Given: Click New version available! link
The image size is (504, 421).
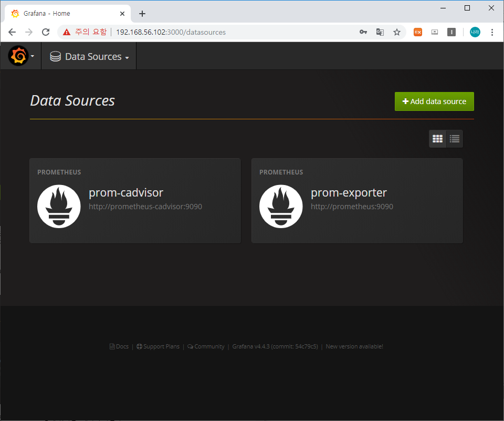Looking at the screenshot, I should click(354, 346).
